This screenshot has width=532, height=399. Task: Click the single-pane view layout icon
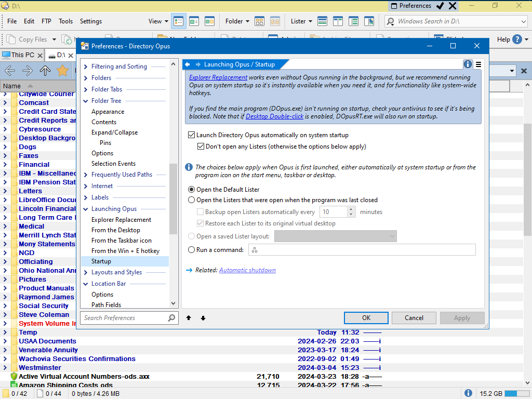click(179, 21)
